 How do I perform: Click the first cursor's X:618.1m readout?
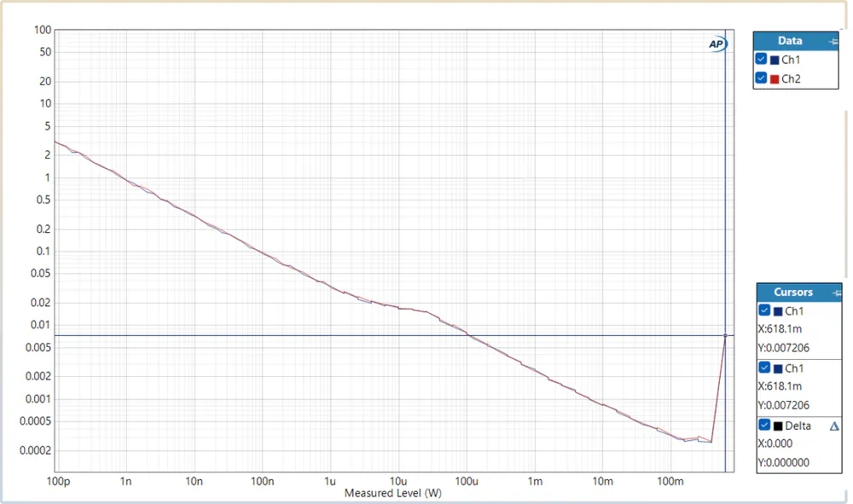pyautogui.click(x=780, y=329)
